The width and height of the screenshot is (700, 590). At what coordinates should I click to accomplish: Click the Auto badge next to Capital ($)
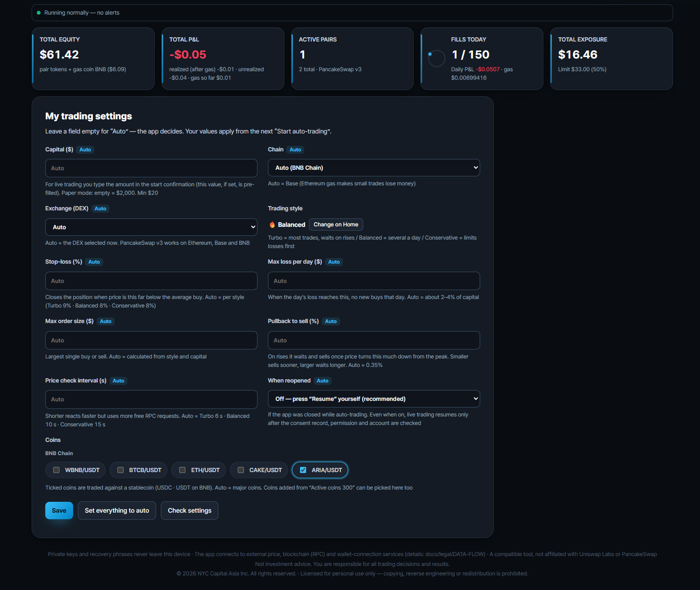[85, 150]
